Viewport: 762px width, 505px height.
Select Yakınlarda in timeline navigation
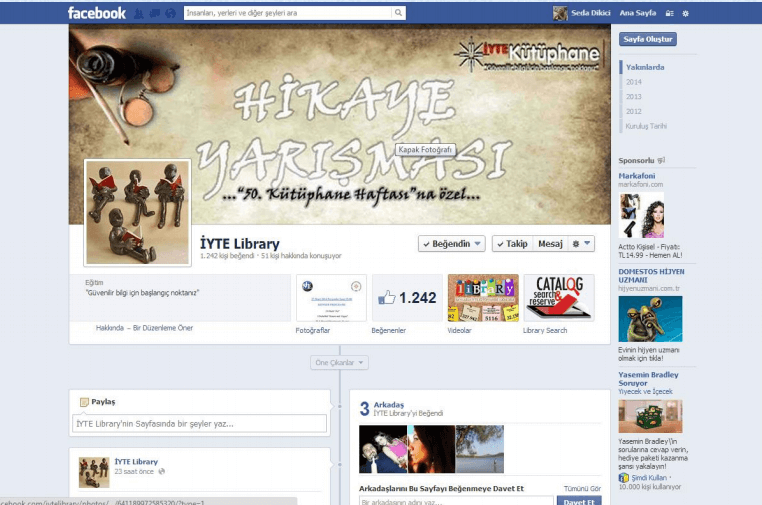coord(645,67)
